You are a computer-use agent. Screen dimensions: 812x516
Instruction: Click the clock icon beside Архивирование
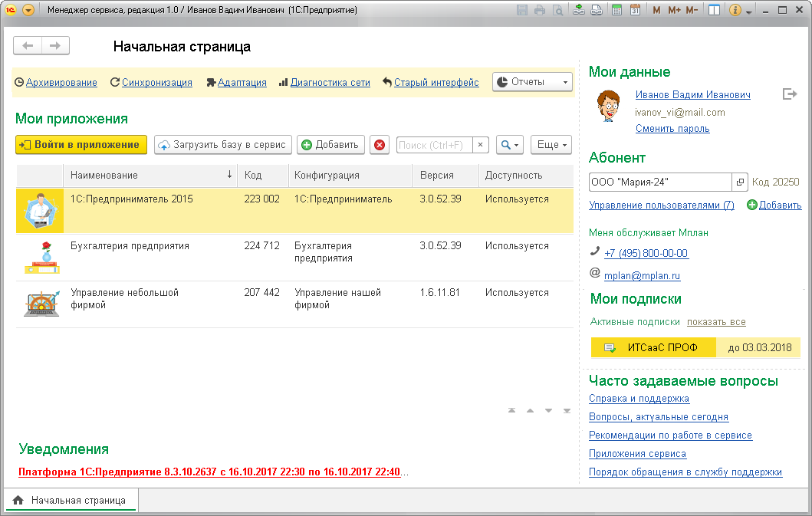click(19, 82)
